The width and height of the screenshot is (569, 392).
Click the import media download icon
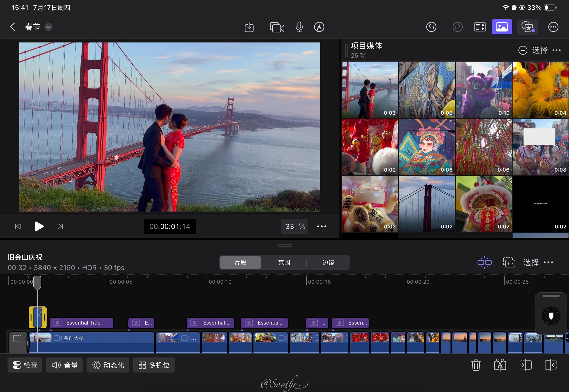click(x=249, y=27)
